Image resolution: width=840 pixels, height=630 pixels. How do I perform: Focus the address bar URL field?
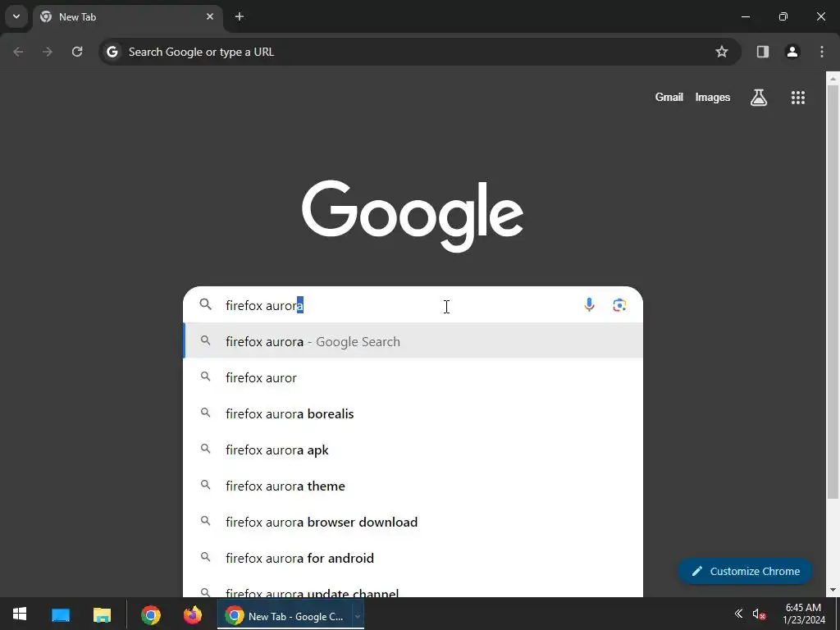413,52
